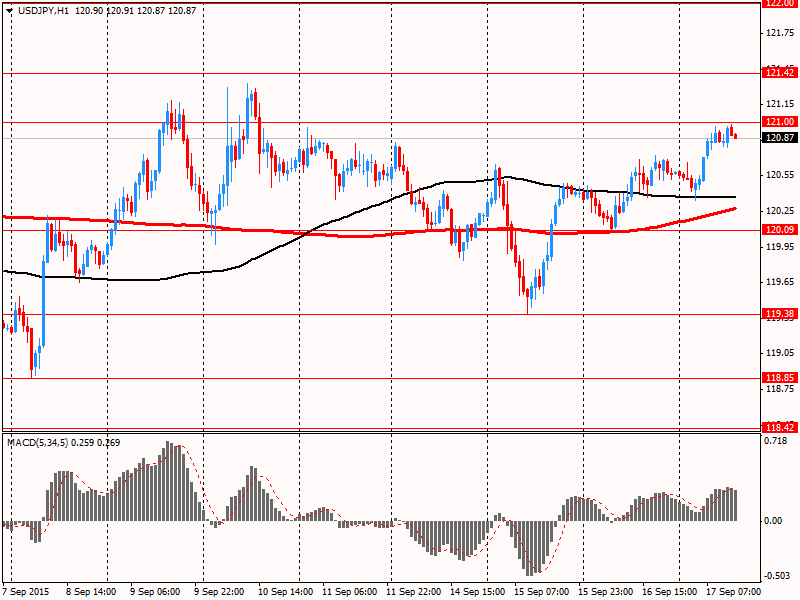The image size is (800, 600).
Task: Click the latest red candlestick near 120.87
Action: point(735,136)
